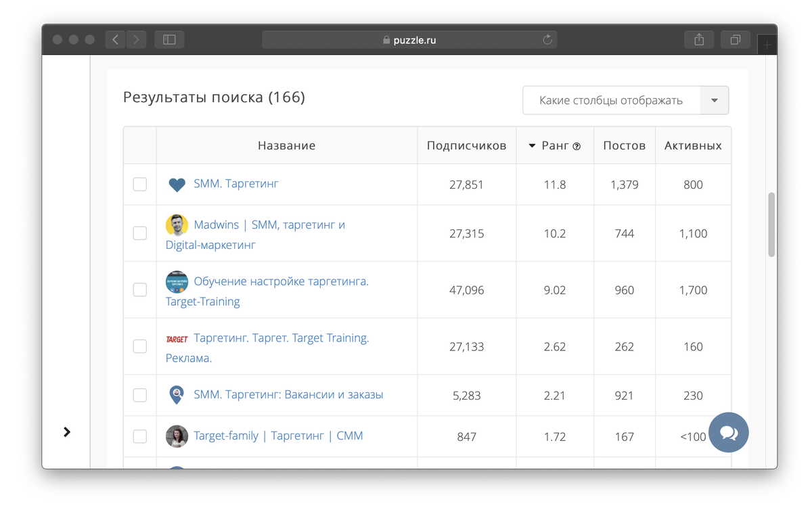Select the Madwins row checkbox

tap(140, 233)
